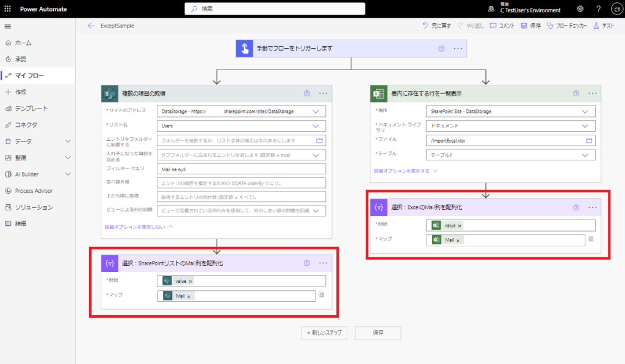Open more options on Excel list rows card
Screen dimensions: 625x364
(593, 93)
